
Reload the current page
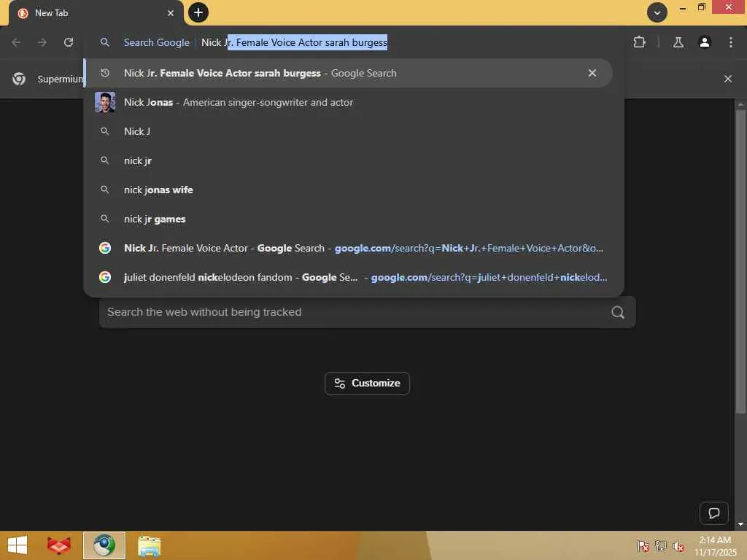point(69,42)
